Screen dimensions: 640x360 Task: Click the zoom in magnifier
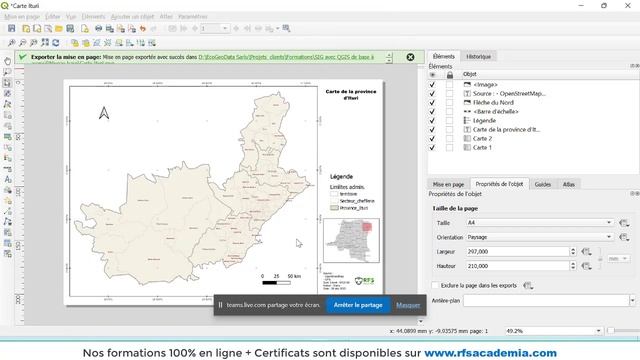[x=12, y=43]
